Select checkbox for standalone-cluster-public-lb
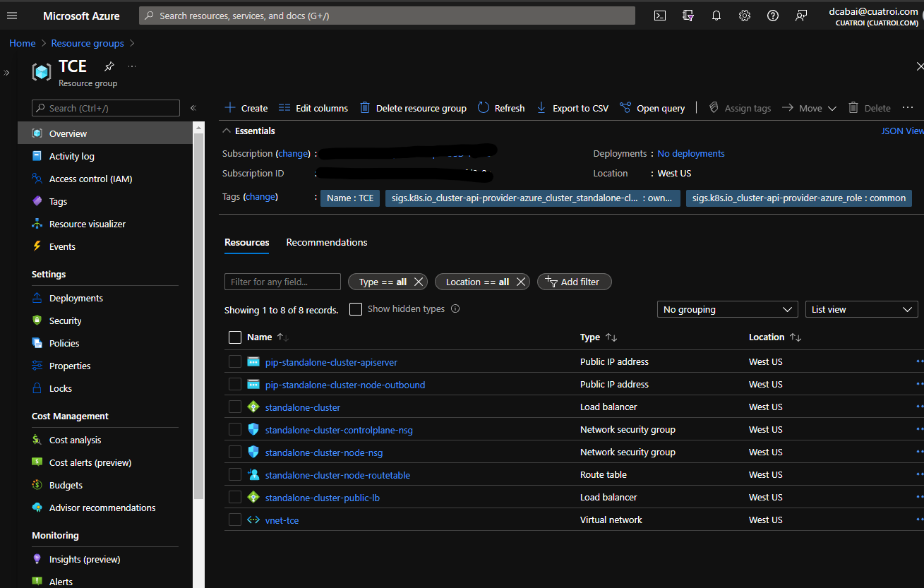This screenshot has height=588, width=924. click(x=235, y=498)
